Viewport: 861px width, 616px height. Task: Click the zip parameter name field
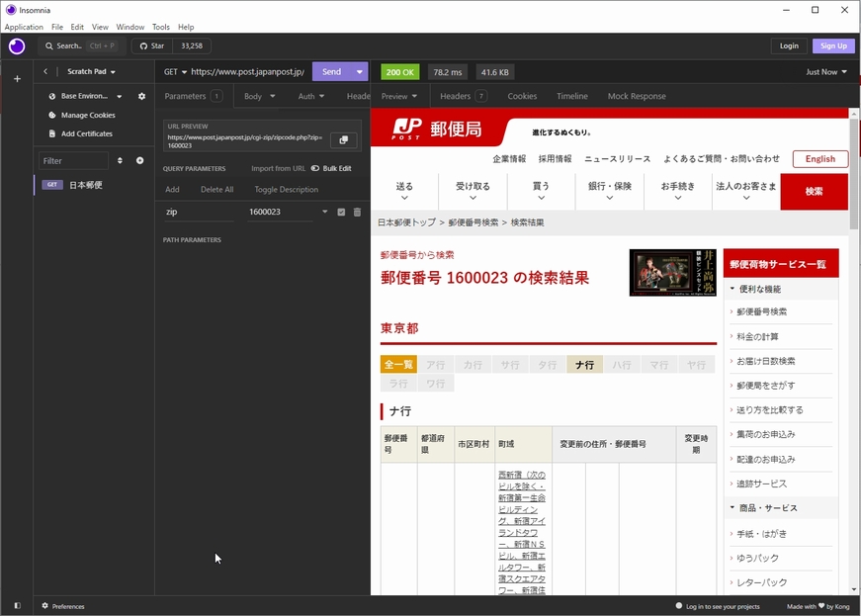point(199,212)
